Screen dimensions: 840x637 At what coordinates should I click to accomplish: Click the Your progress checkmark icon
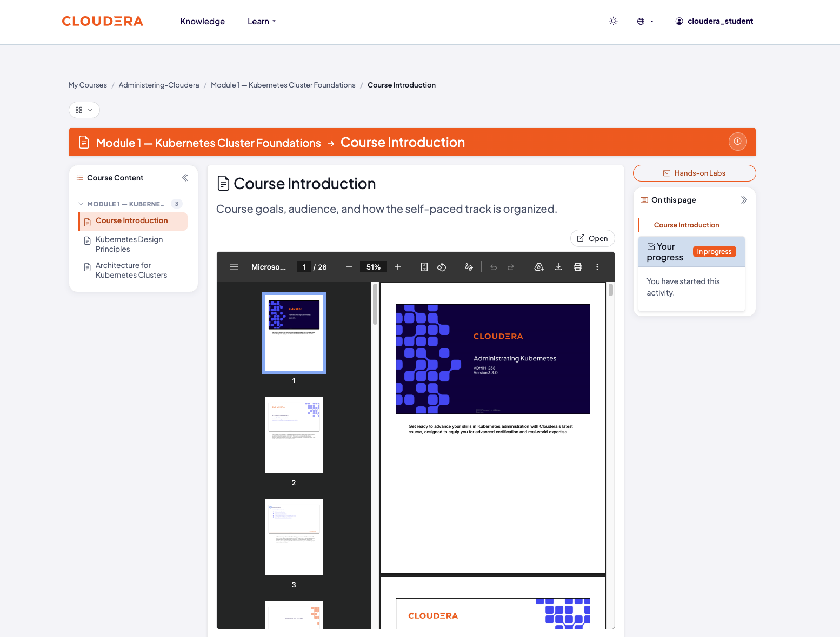coord(651,246)
